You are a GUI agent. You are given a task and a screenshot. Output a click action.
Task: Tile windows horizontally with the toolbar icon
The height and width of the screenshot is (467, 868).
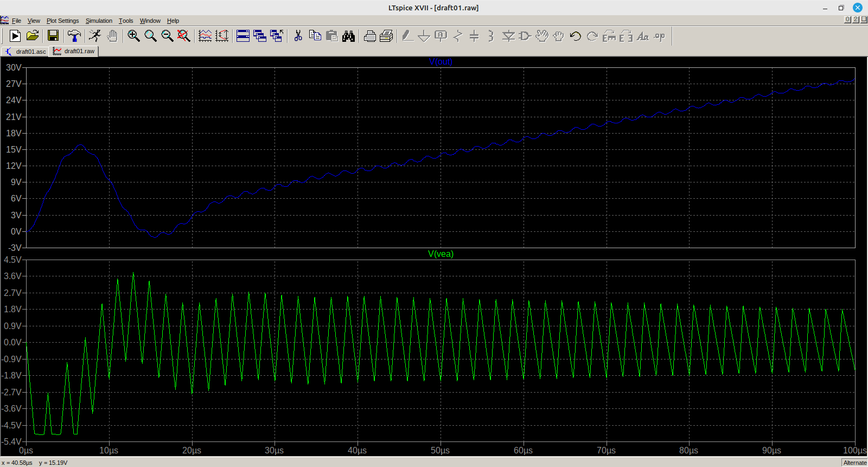pyautogui.click(x=243, y=36)
